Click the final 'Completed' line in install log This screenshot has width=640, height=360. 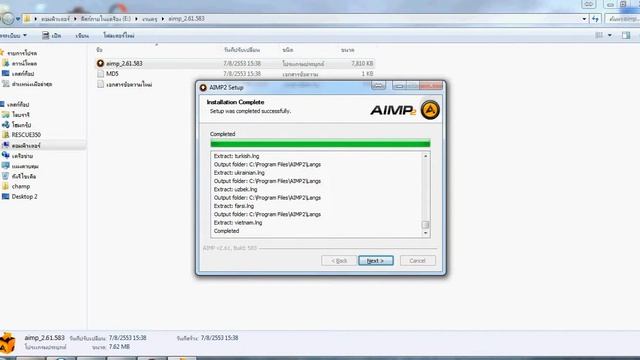pyautogui.click(x=227, y=231)
